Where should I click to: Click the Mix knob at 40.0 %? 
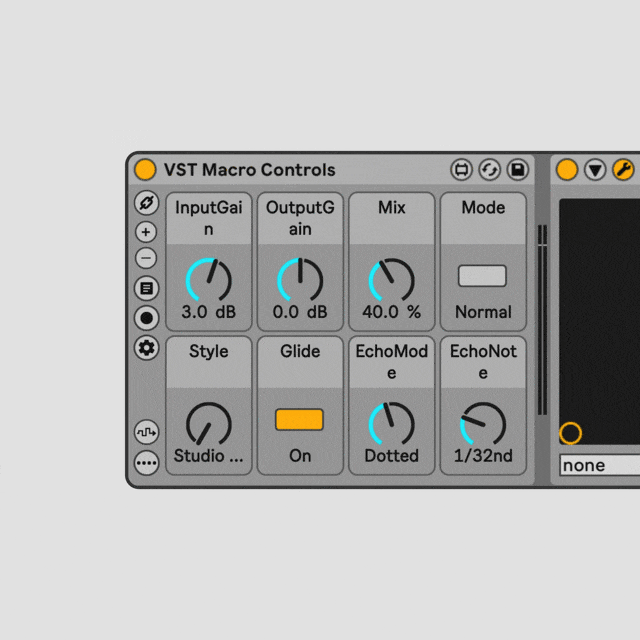[391, 280]
